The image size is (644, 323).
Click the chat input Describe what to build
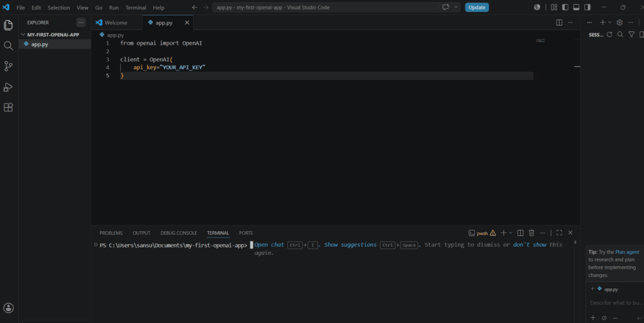click(x=616, y=303)
